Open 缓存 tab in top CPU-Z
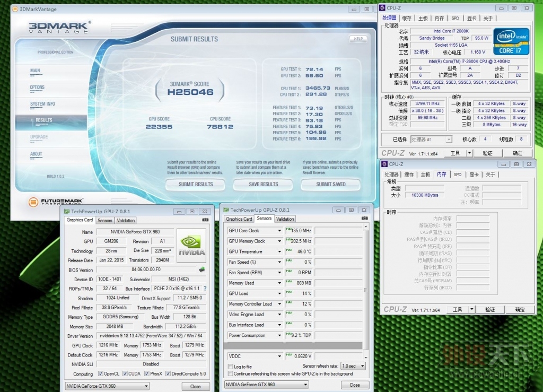The width and height of the screenshot is (543, 392). (x=407, y=19)
